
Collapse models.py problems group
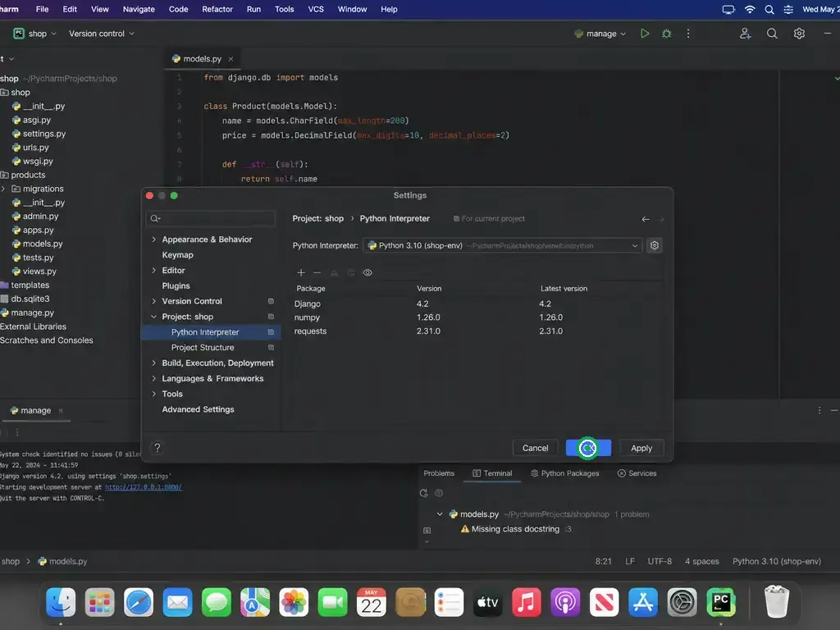pyautogui.click(x=440, y=514)
